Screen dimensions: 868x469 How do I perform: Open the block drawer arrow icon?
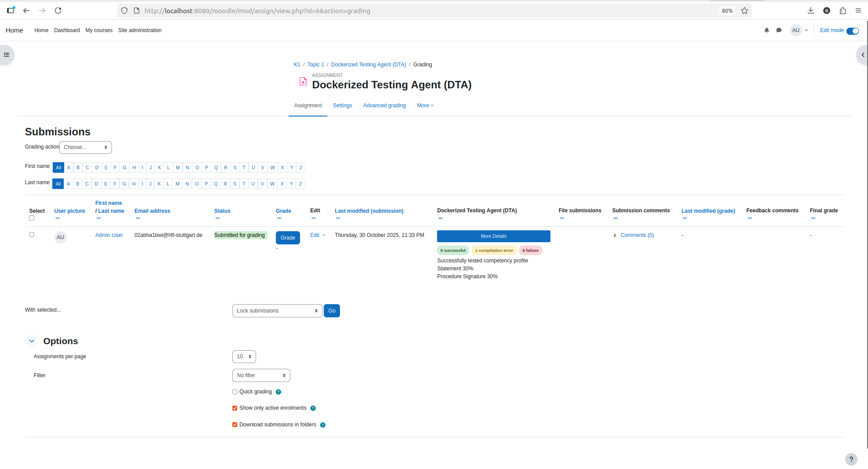point(862,55)
